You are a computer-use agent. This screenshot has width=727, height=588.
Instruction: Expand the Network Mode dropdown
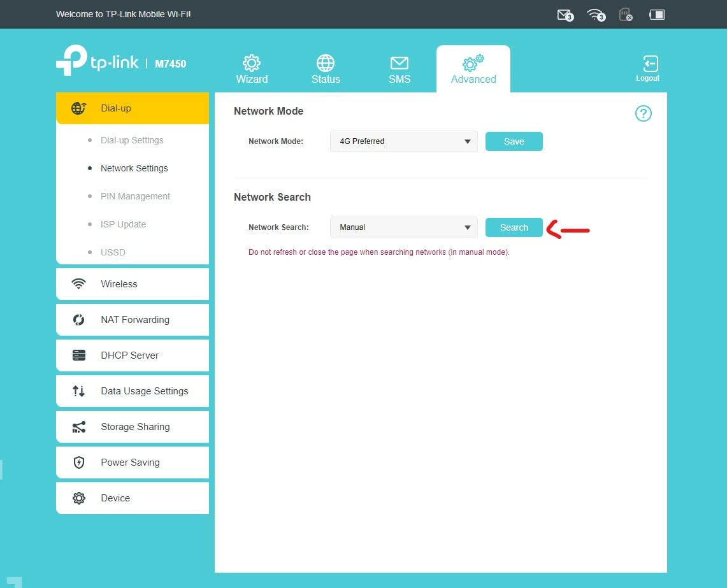(403, 141)
